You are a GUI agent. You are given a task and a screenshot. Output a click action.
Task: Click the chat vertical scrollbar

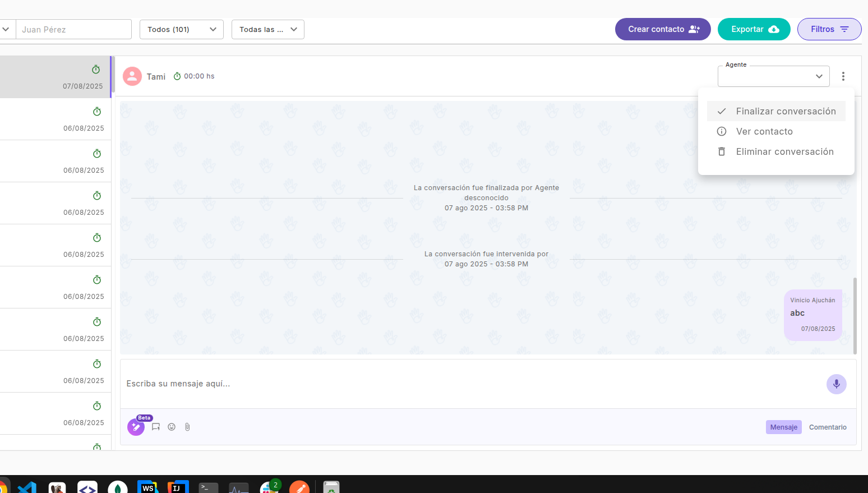point(855,315)
